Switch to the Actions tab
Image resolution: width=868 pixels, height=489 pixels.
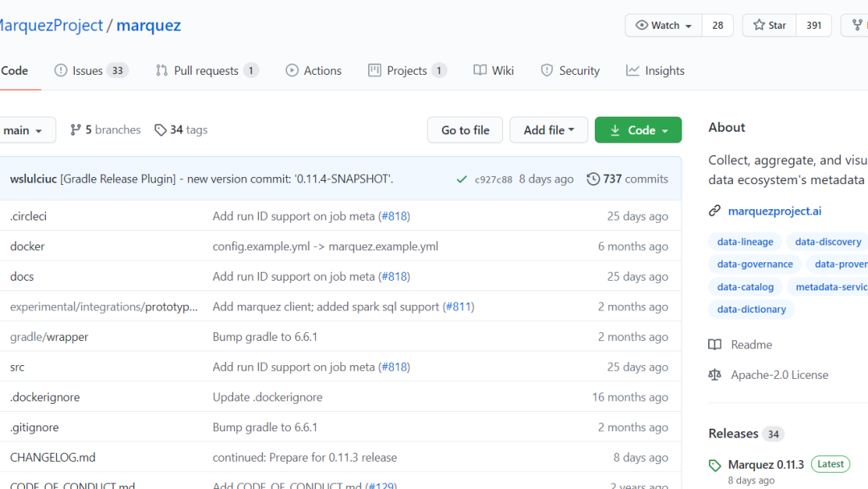click(313, 71)
